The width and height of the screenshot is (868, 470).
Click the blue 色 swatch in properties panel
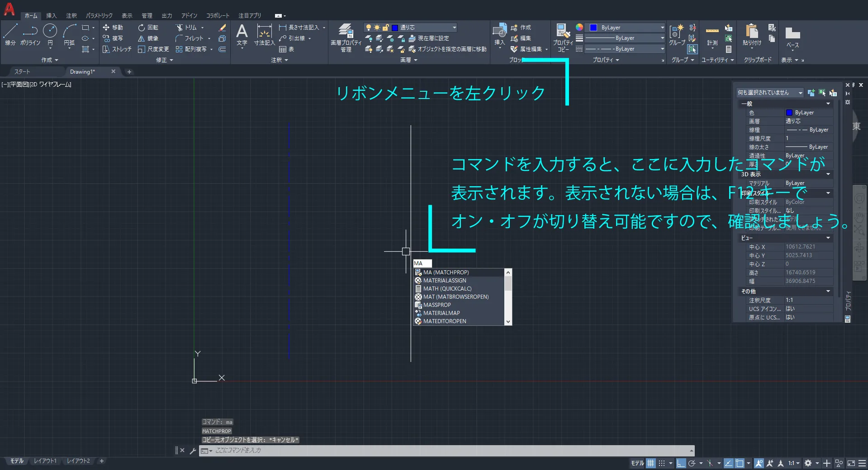[789, 113]
